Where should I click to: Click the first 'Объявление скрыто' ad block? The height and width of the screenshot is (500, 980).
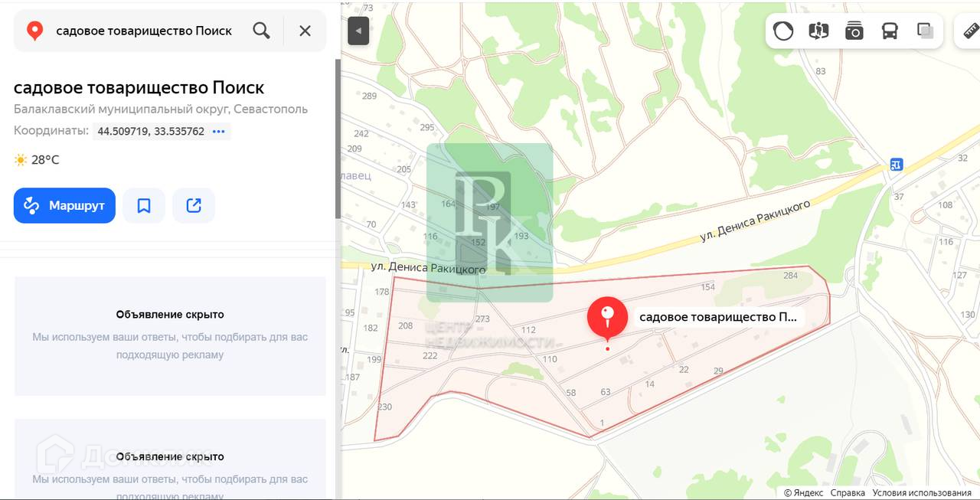pos(170,336)
